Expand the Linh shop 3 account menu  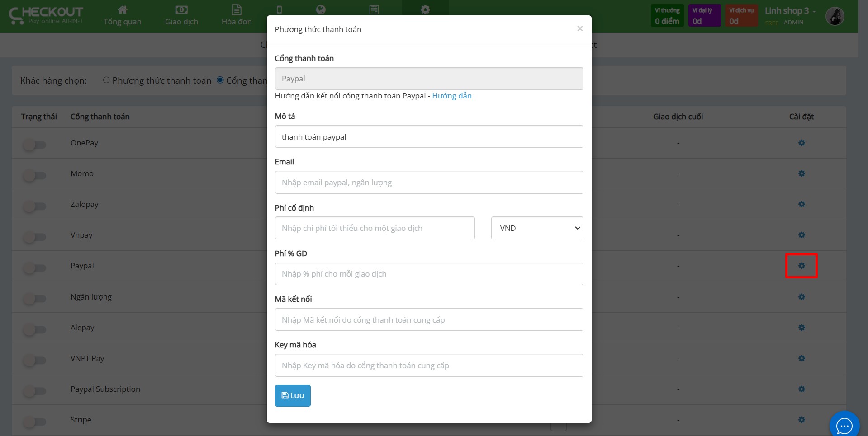pyautogui.click(x=790, y=11)
